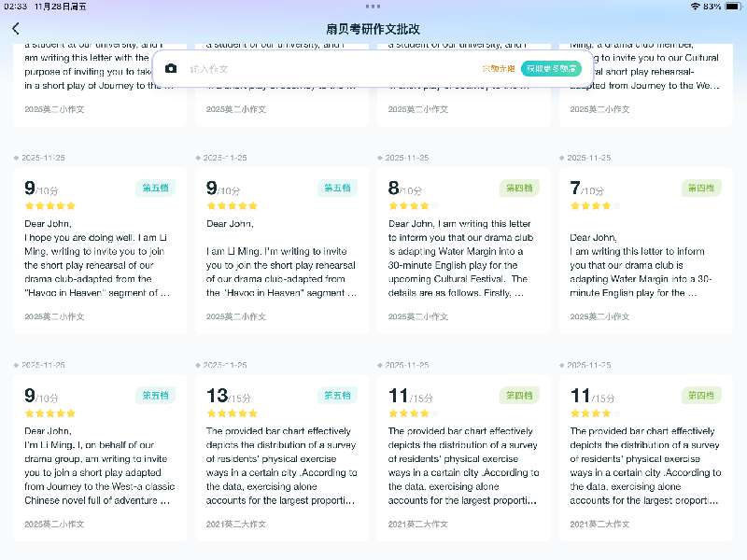Tap the battery indicator icon
The width and height of the screenshot is (747, 560).
[x=731, y=7]
